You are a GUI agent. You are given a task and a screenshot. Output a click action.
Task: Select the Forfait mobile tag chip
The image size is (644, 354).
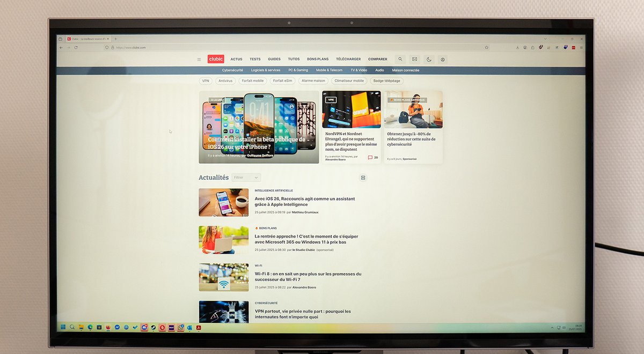tap(253, 81)
